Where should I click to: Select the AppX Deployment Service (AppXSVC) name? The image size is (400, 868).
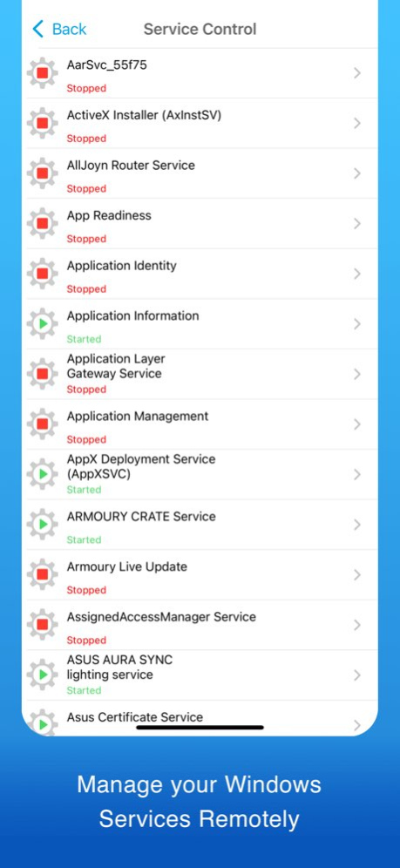click(141, 466)
